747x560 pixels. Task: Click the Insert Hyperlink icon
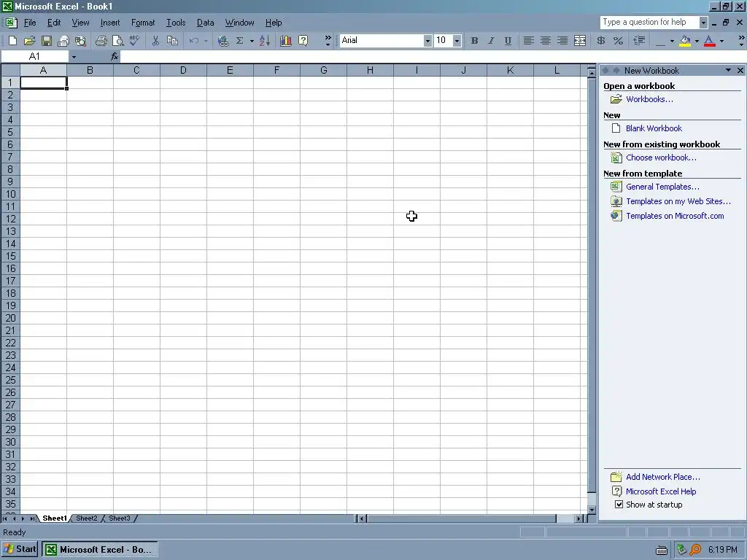pos(222,41)
